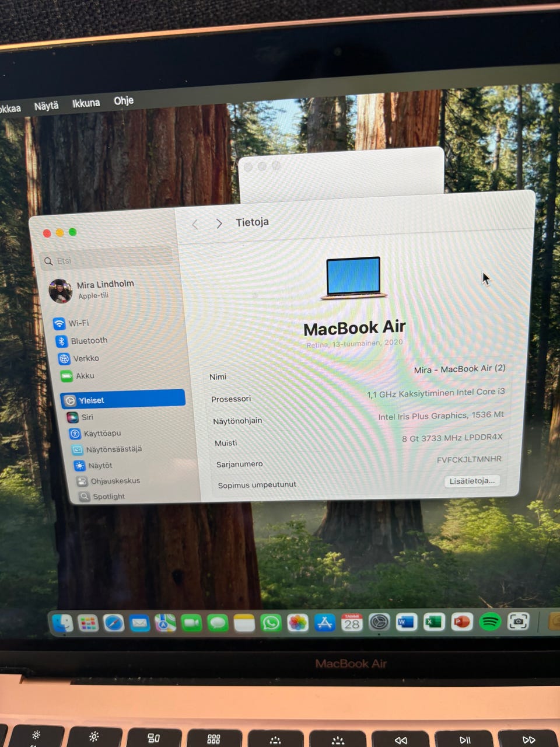
Task: Click the Retina, 13-tuumainen, 2020 subtitle
Action: coord(355,344)
